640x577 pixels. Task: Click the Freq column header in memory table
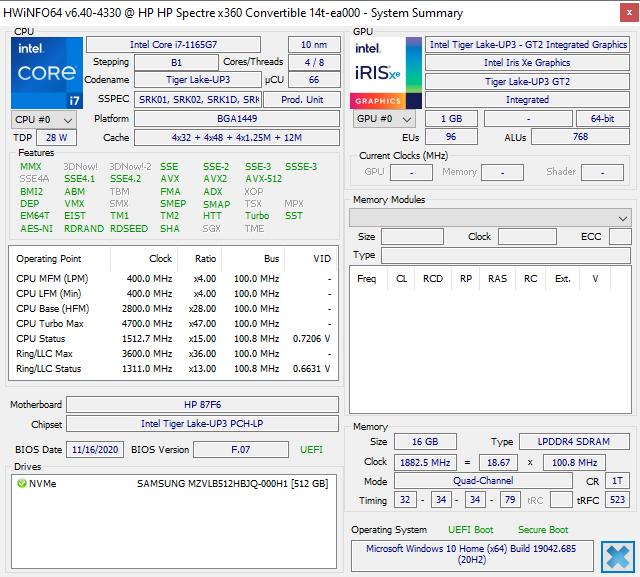click(367, 279)
